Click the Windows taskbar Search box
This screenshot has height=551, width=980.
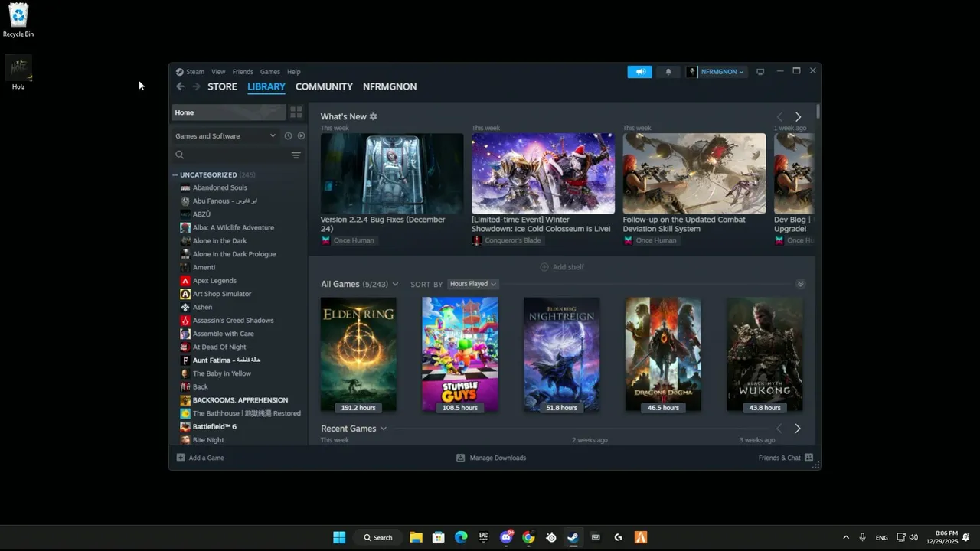[x=378, y=537]
